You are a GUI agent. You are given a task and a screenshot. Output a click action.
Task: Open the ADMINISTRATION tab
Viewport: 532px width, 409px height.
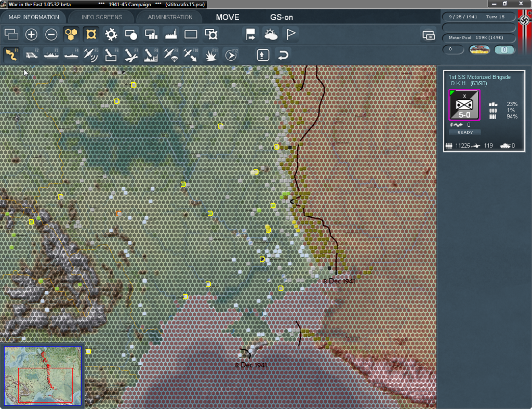tap(170, 17)
